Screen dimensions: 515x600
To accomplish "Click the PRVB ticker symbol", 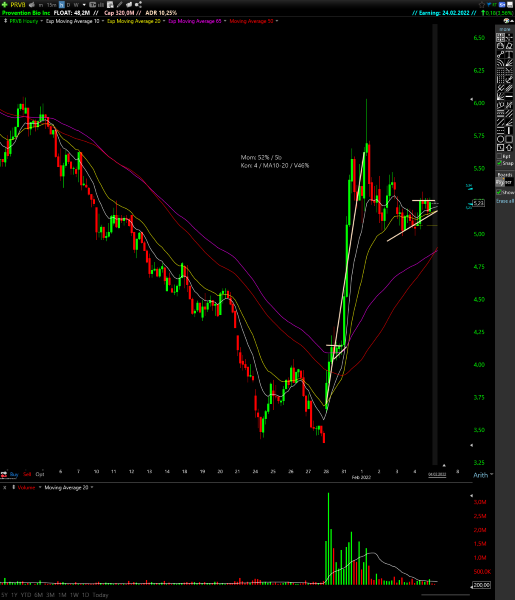I will [18, 5].
